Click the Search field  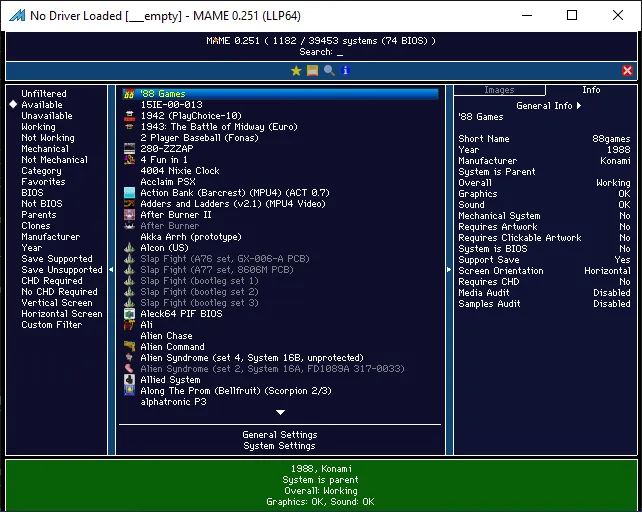(321, 52)
